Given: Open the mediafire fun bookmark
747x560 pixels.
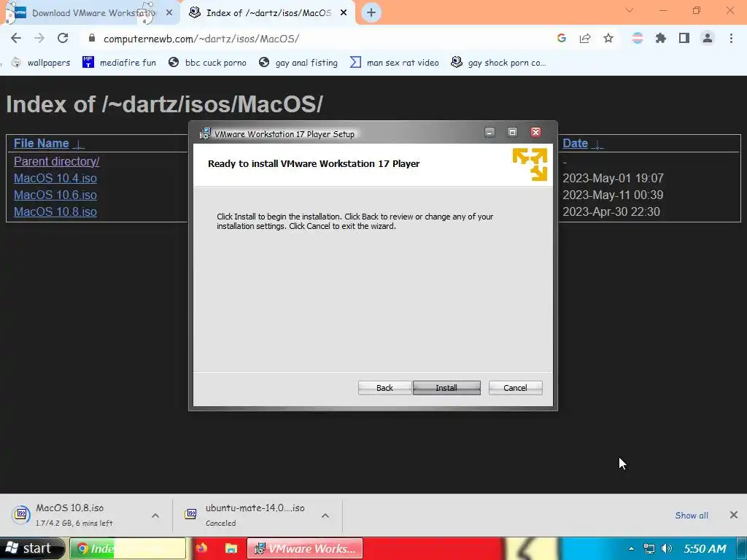Looking at the screenshot, I should pyautogui.click(x=119, y=63).
